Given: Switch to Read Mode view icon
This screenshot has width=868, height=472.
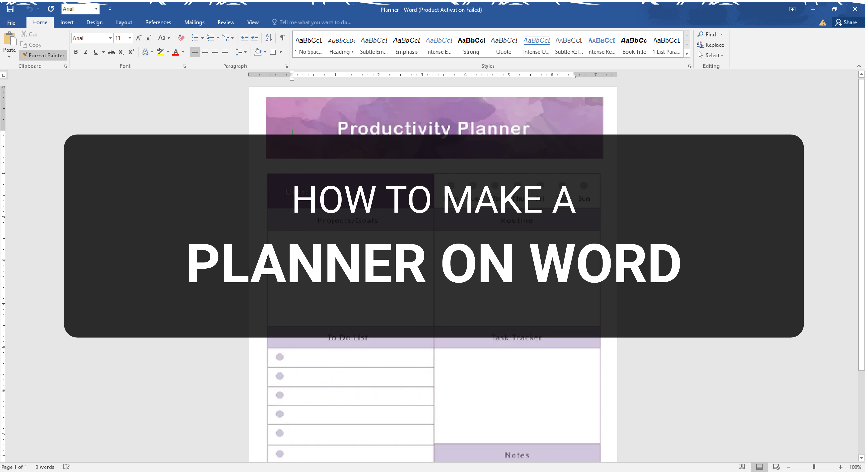Looking at the screenshot, I should point(742,467).
